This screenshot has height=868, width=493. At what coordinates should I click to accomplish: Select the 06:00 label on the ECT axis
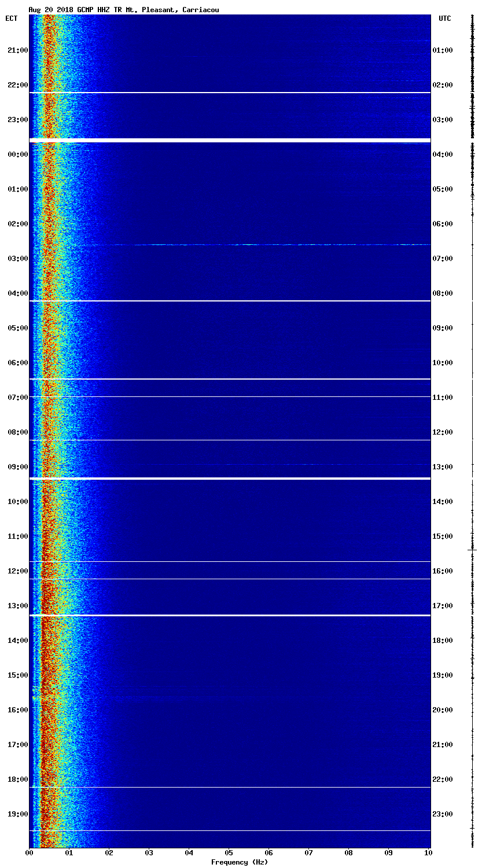click(x=18, y=363)
